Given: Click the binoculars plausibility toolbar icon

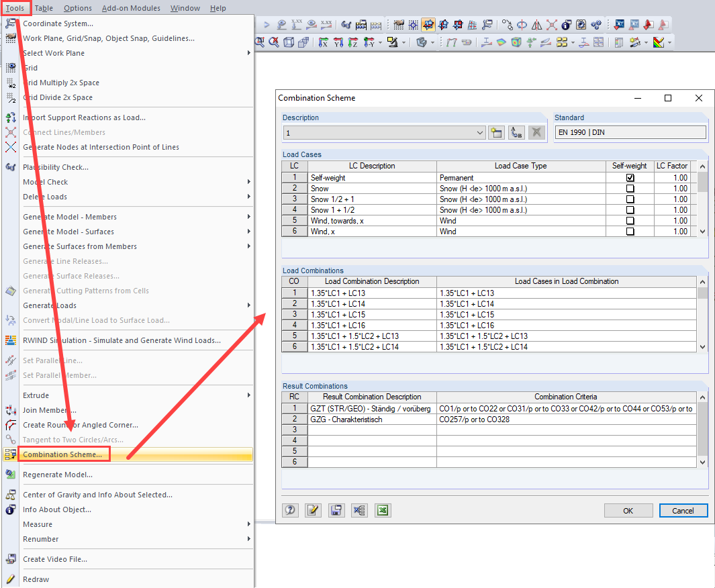Looking at the screenshot, I should (x=346, y=25).
